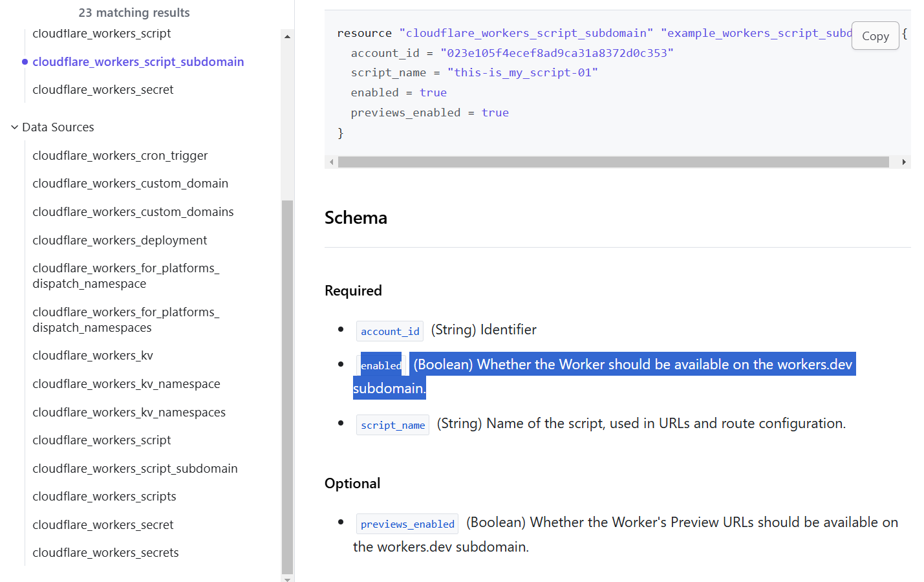Click the sidebar vertical scrollbar thumb
924x582 pixels.
287,387
